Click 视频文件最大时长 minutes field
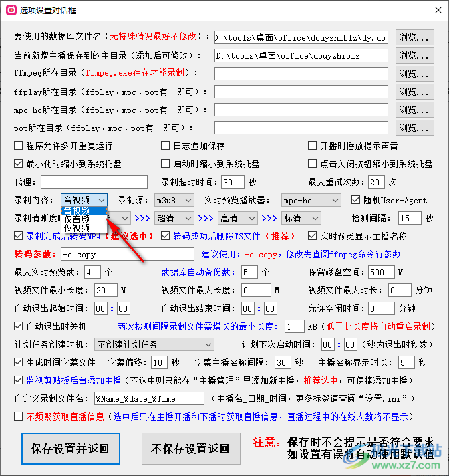The width and height of the screenshot is (449, 476). tap(400, 290)
